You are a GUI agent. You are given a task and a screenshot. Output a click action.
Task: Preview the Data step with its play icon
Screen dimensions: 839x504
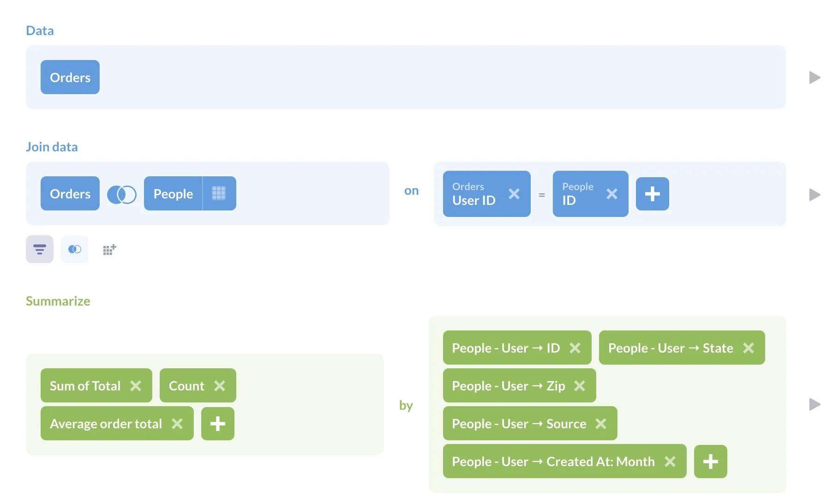click(815, 78)
